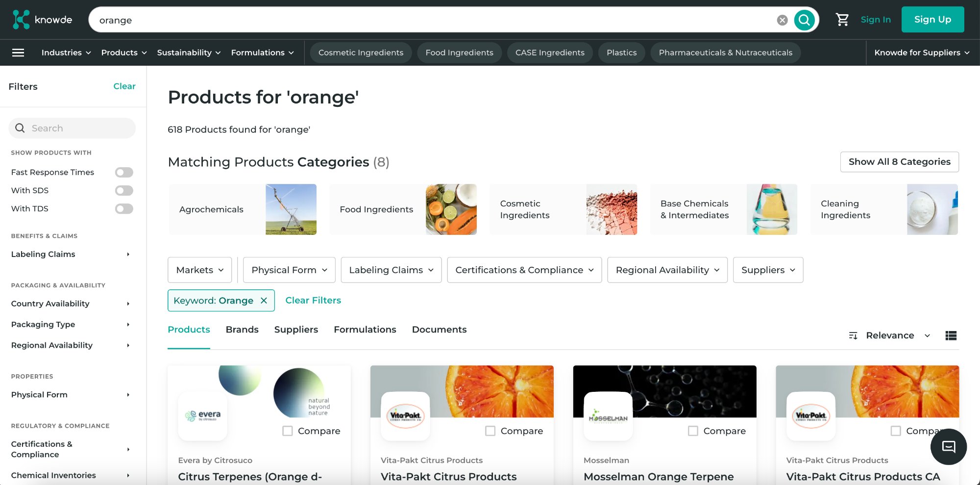This screenshot has width=980, height=485.
Task: Switch to the Brands tab
Action: (242, 330)
